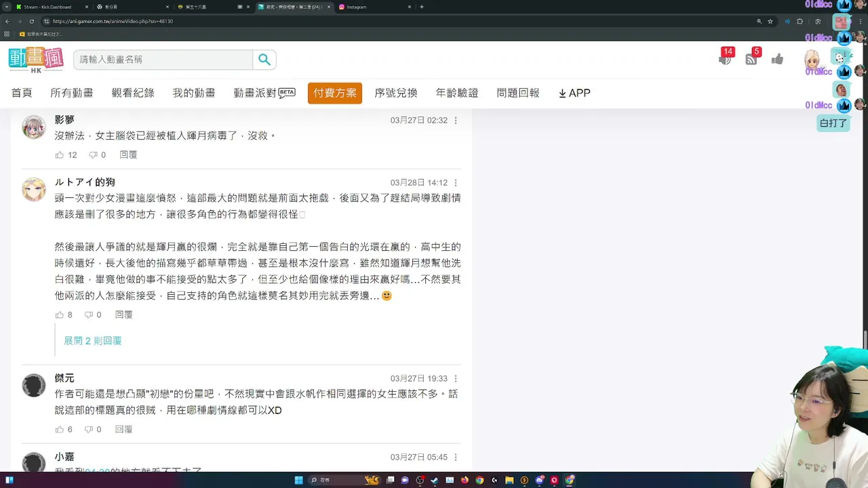The width and height of the screenshot is (868, 488).
Task: Open 動畫派對 BETA navigation item
Action: tap(264, 93)
